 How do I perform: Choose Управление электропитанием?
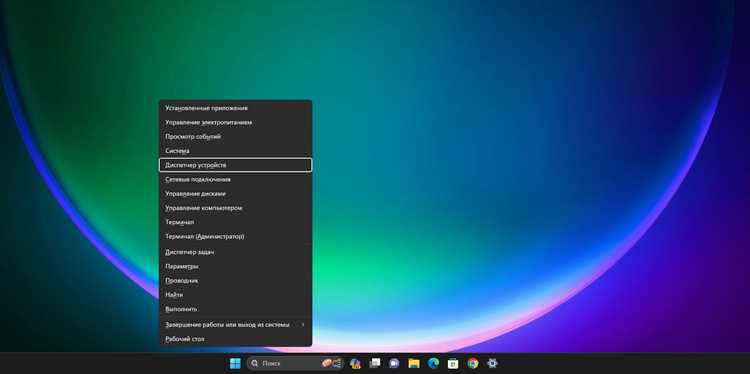[x=235, y=122]
